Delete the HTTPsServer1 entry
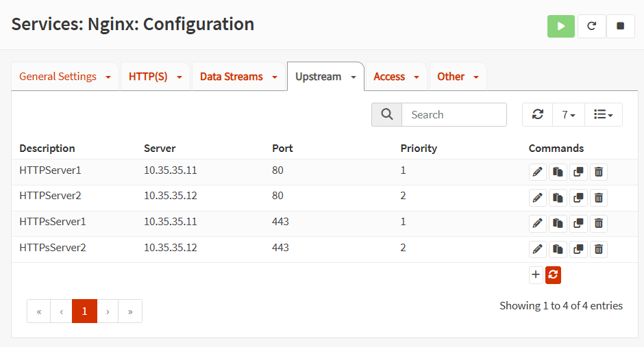 point(599,223)
